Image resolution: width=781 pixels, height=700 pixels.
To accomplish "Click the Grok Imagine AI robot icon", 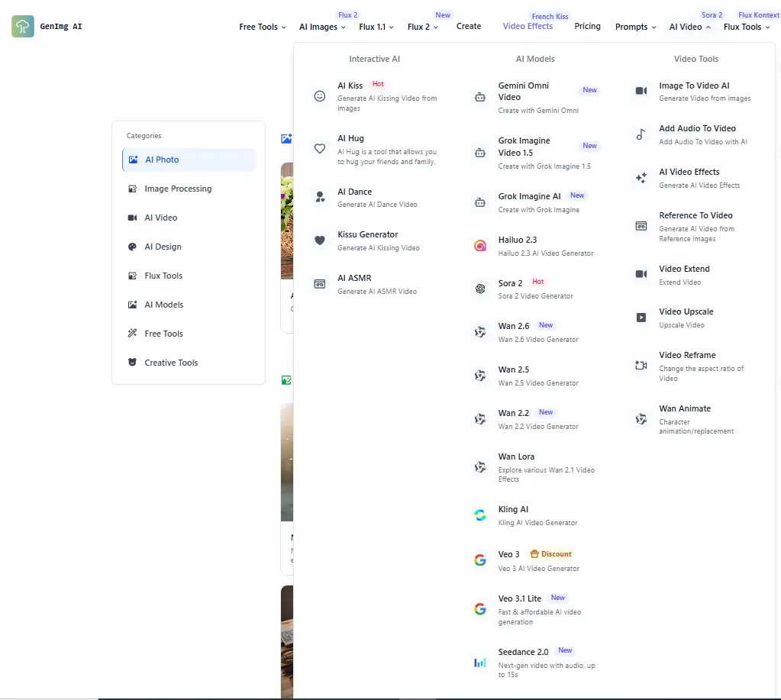I will pyautogui.click(x=480, y=202).
